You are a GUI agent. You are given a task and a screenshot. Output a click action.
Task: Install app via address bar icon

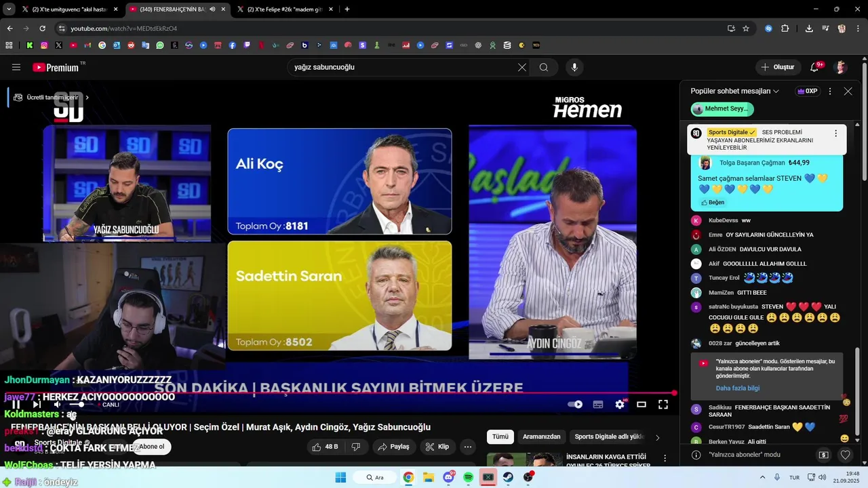tap(731, 28)
